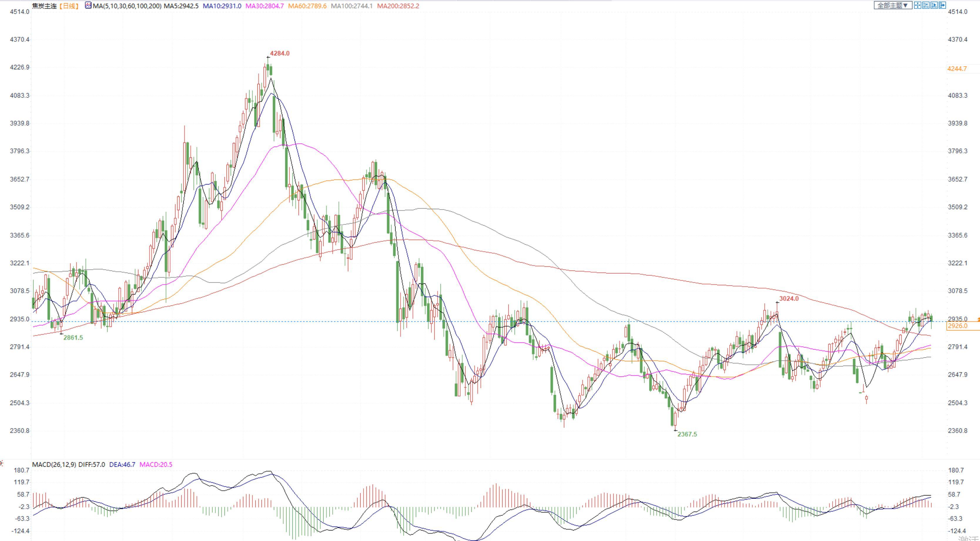Click the MA indicator chart icon
This screenshot has width=980, height=541.
pyautogui.click(x=88, y=6)
